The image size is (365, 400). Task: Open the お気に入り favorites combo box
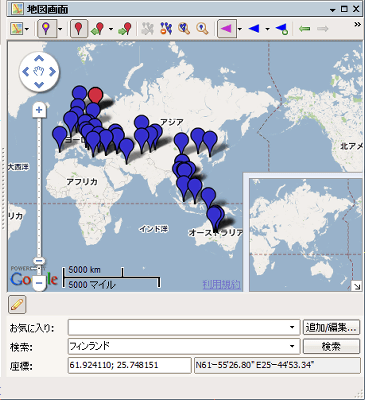[184, 328]
